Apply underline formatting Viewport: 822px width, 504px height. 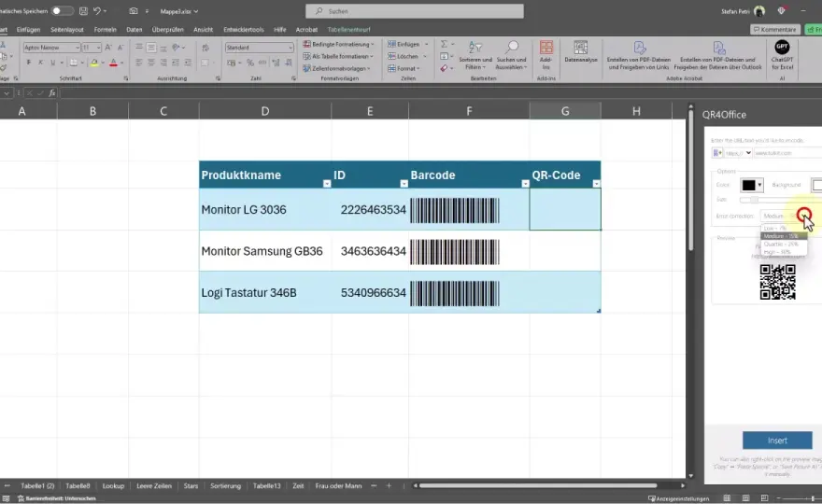click(52, 63)
